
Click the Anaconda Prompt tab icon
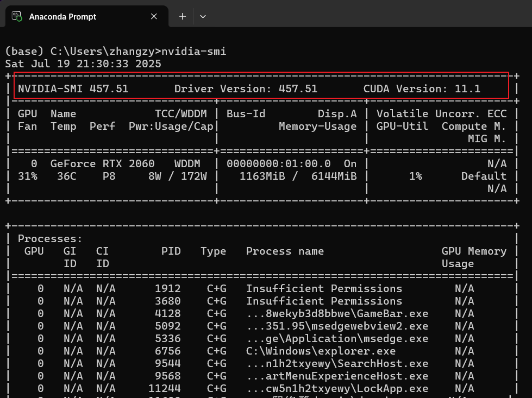tap(17, 16)
